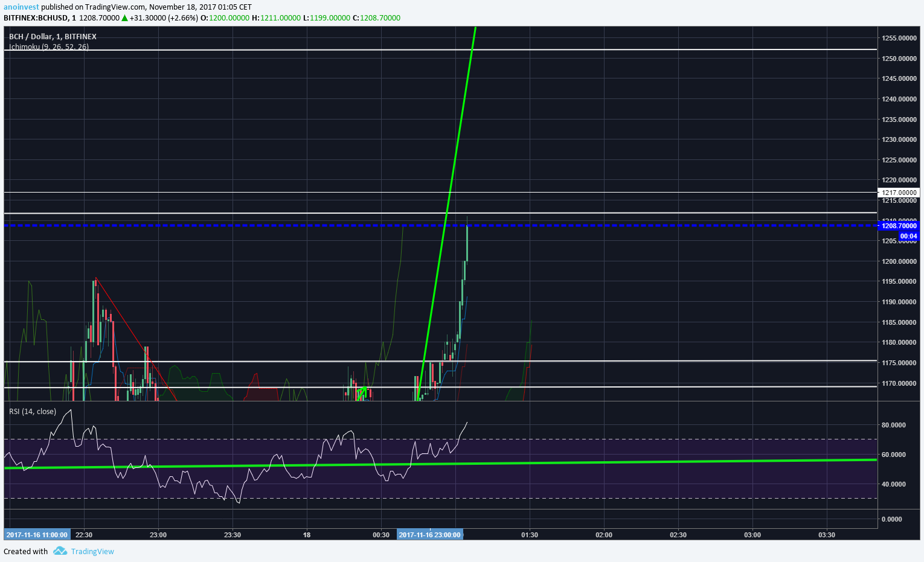The width and height of the screenshot is (924, 562).
Task: Click the RSI 0.0000 scale label
Action: click(x=892, y=519)
